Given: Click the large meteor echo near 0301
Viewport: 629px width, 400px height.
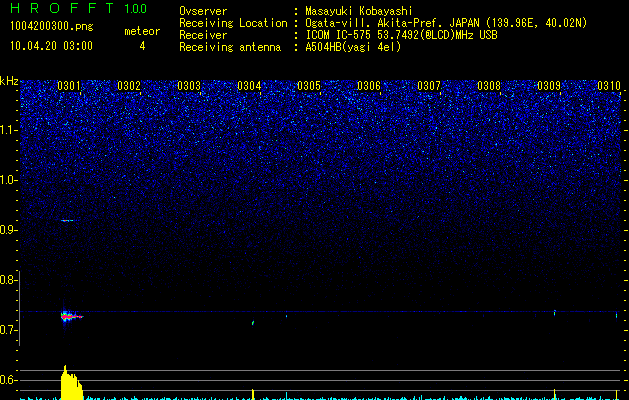Looking at the screenshot, I should (x=71, y=316).
